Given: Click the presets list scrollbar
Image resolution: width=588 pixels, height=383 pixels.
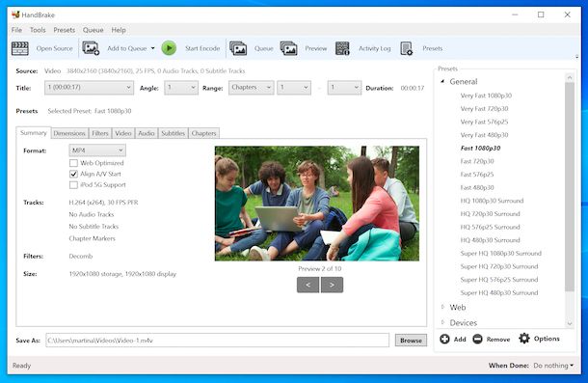Looking at the screenshot, I should [x=570, y=186].
